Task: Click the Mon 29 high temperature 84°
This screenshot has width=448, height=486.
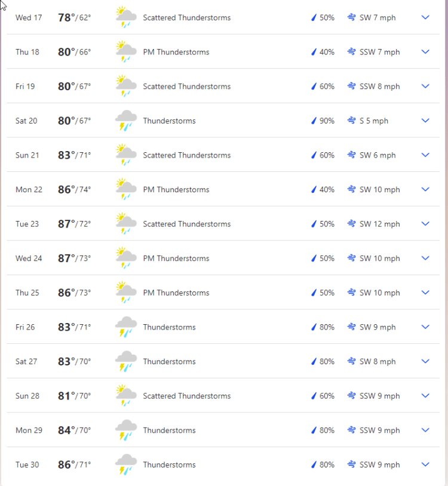Action: [x=67, y=430]
